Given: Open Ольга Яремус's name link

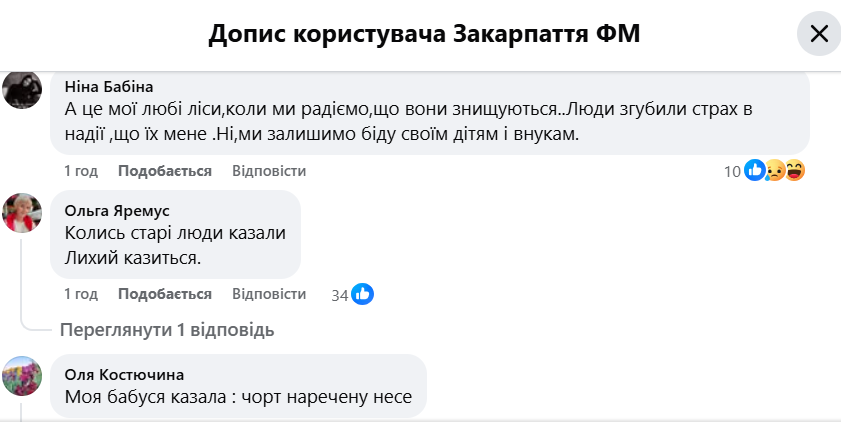Looking at the screenshot, I should tap(117, 211).
